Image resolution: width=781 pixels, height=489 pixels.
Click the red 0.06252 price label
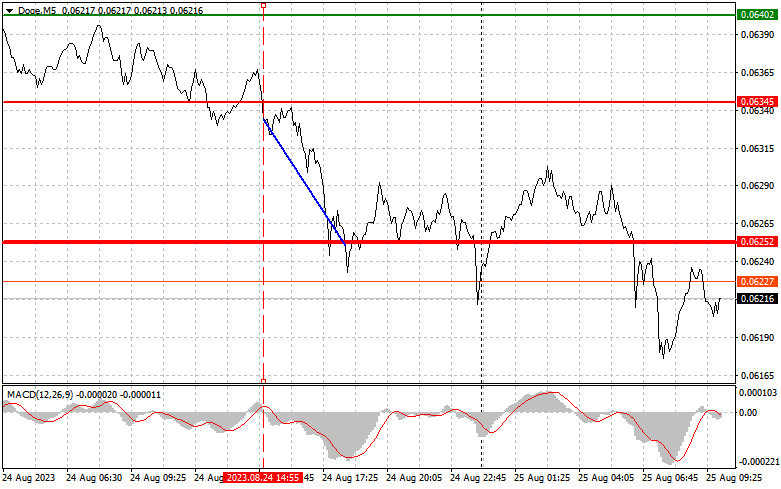point(756,242)
